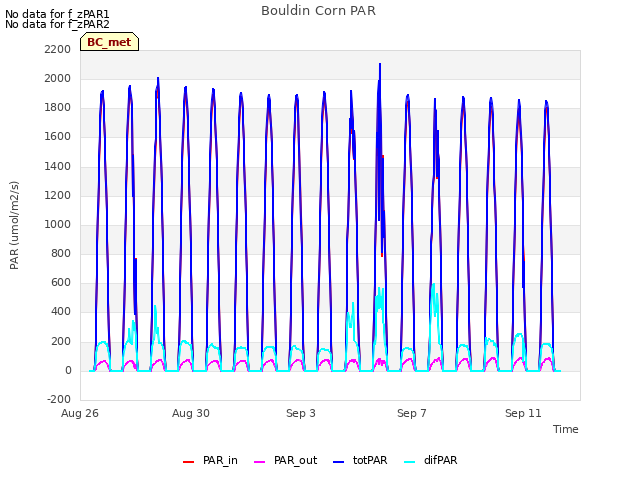The height and width of the screenshot is (480, 640).
Task: Click the 0 y-axis tick label
Action: tap(68, 371)
